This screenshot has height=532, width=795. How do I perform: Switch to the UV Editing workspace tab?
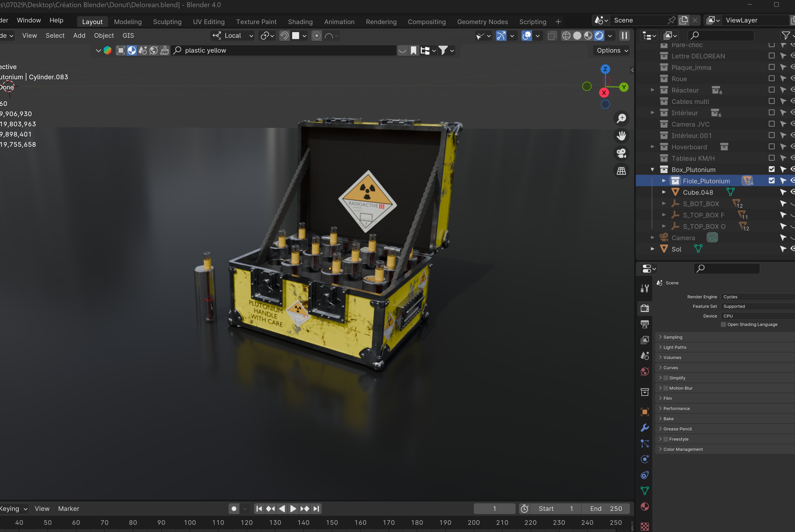point(209,22)
